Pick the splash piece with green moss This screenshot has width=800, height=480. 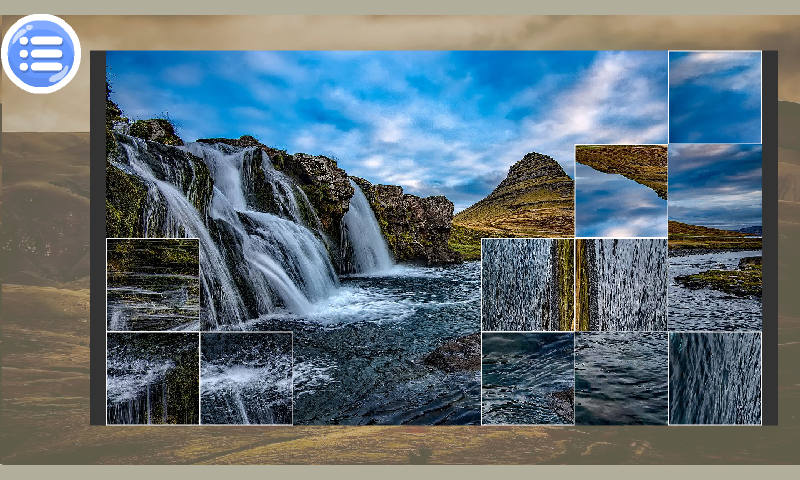click(x=153, y=378)
